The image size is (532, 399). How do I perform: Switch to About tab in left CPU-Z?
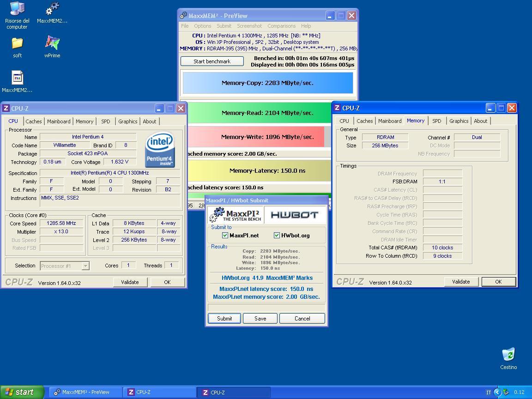click(x=150, y=121)
